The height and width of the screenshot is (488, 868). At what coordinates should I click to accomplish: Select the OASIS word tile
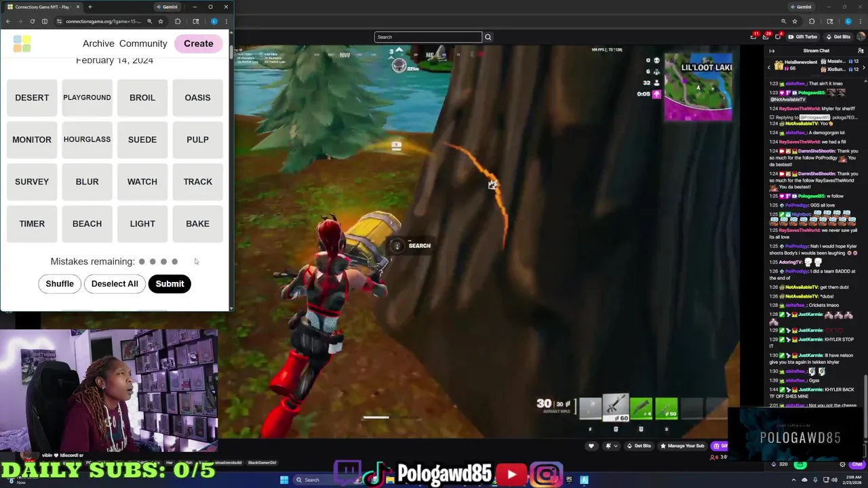tap(197, 98)
